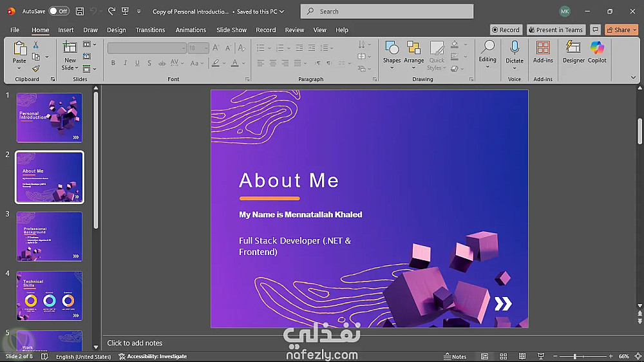Viewport: 644px width, 362px height.
Task: Click the Paste clipboard icon
Action: (x=19, y=48)
